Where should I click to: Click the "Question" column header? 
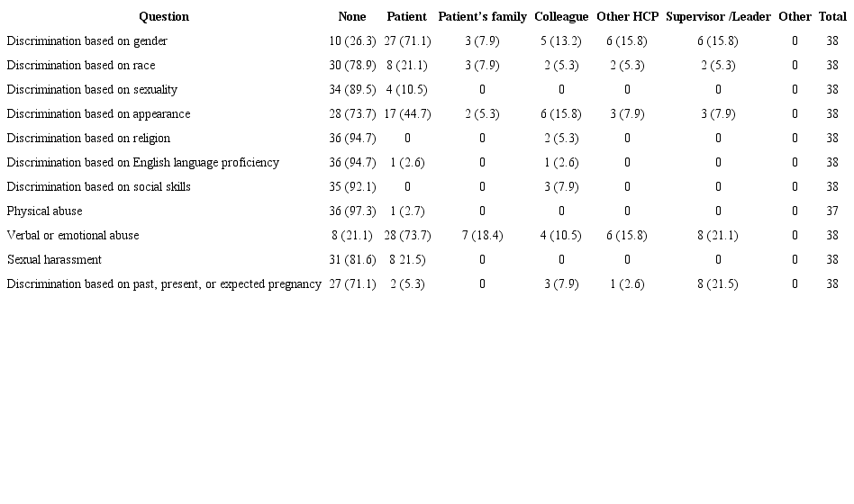click(164, 17)
